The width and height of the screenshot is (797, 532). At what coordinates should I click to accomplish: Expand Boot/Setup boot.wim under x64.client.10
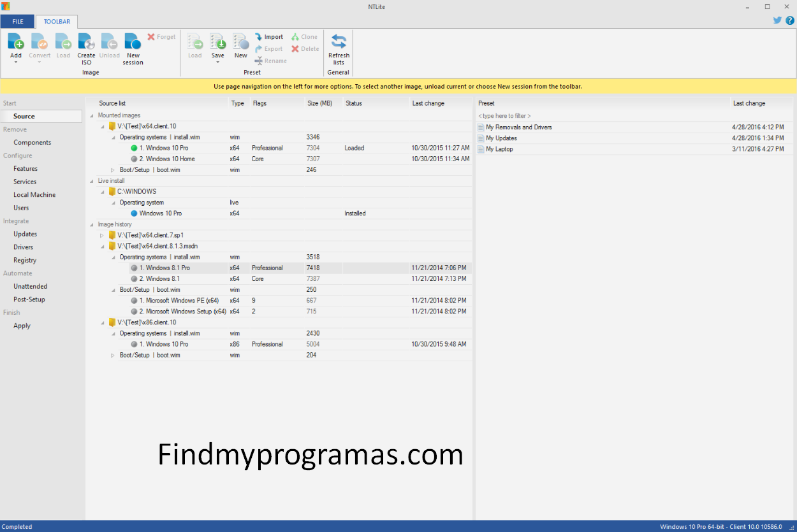pyautogui.click(x=113, y=170)
